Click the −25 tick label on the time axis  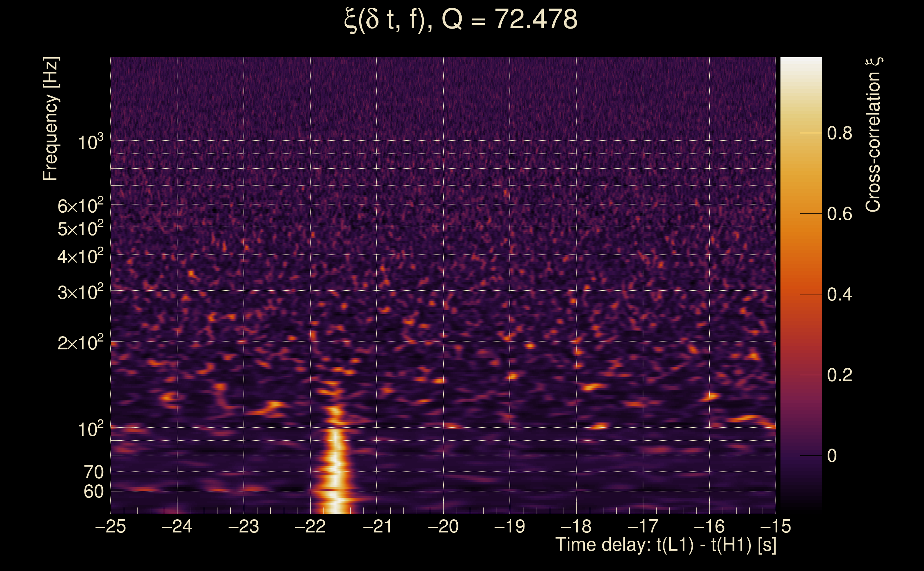110,526
